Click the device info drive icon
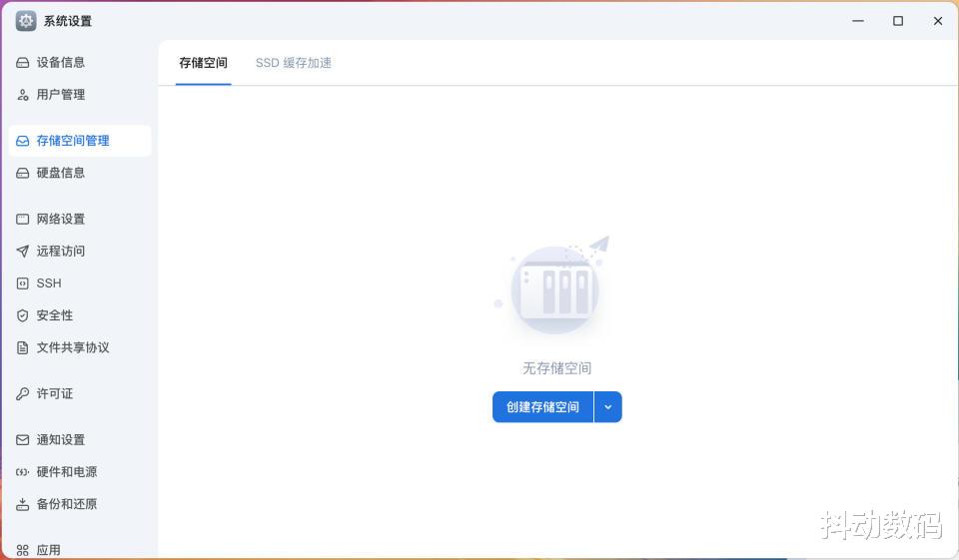This screenshot has height=560, width=959. [x=23, y=62]
